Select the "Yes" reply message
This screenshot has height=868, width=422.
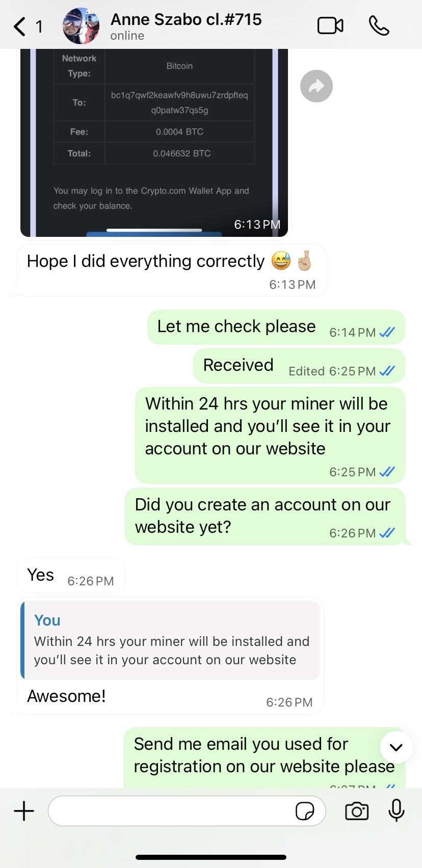71,576
